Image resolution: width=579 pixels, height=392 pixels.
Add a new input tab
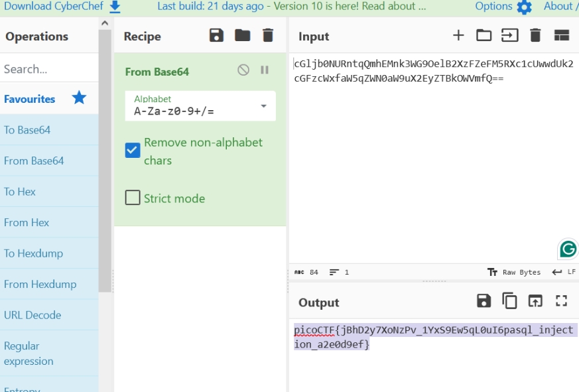point(458,36)
